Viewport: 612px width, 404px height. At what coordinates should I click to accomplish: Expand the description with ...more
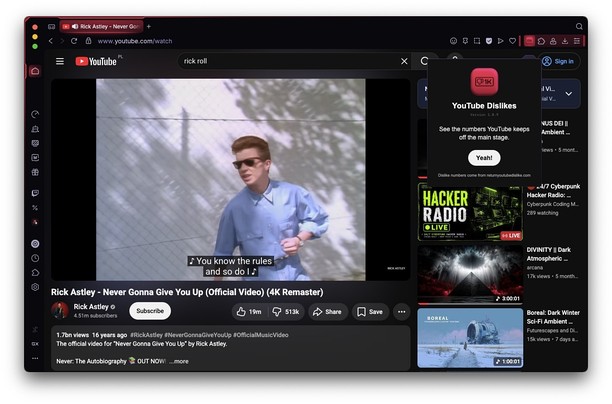pos(179,361)
